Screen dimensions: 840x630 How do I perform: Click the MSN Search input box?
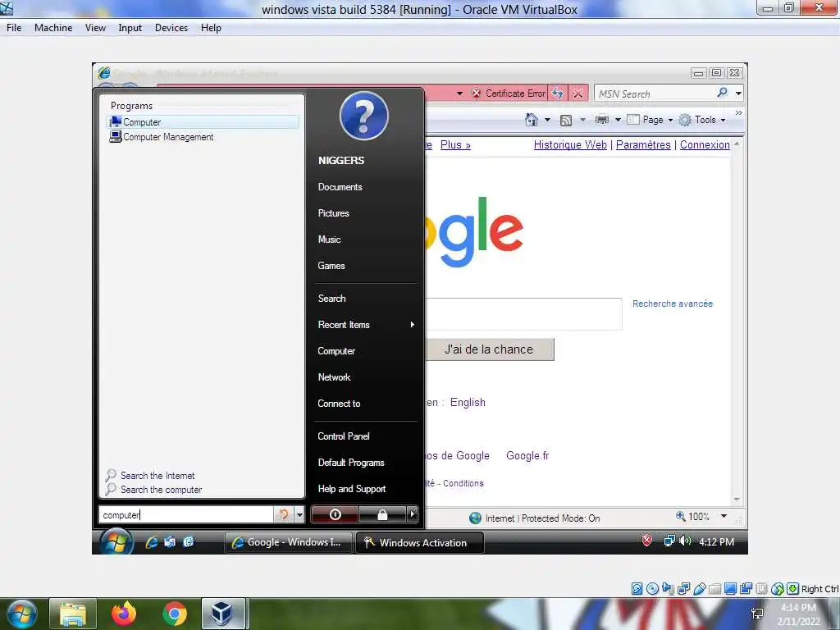coord(655,94)
